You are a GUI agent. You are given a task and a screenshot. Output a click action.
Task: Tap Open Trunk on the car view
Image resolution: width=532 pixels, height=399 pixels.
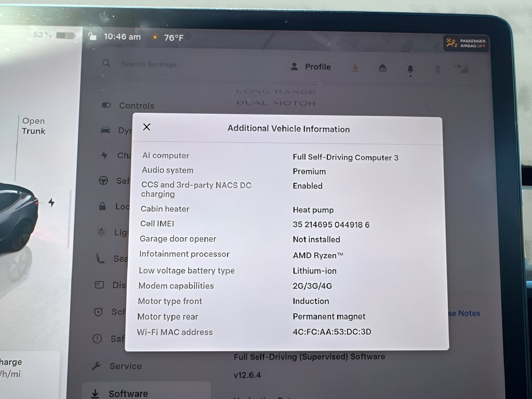coord(33,126)
